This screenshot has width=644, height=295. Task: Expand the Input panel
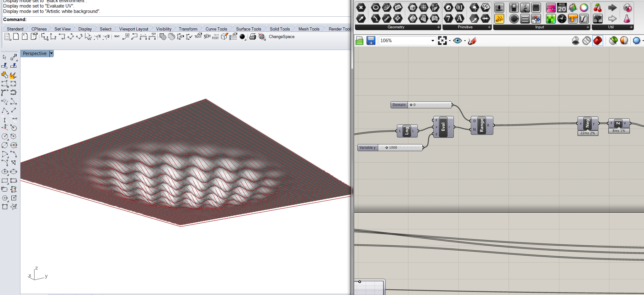588,27
